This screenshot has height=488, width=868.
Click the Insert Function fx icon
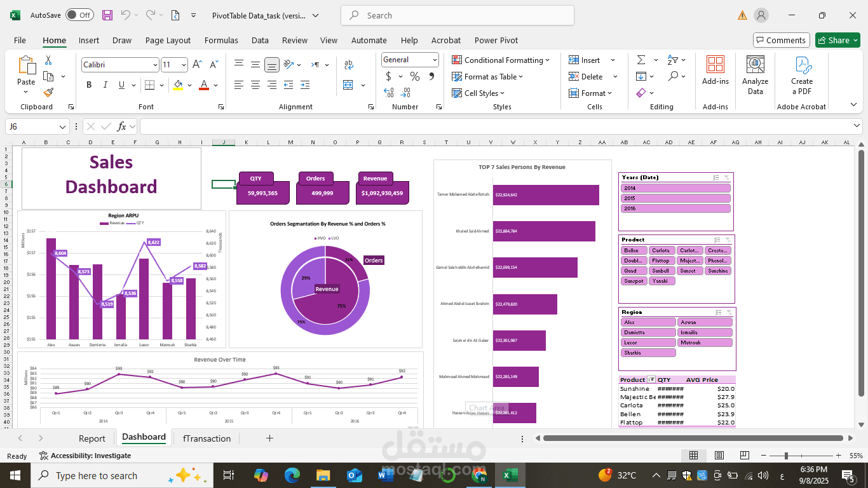[x=121, y=126]
